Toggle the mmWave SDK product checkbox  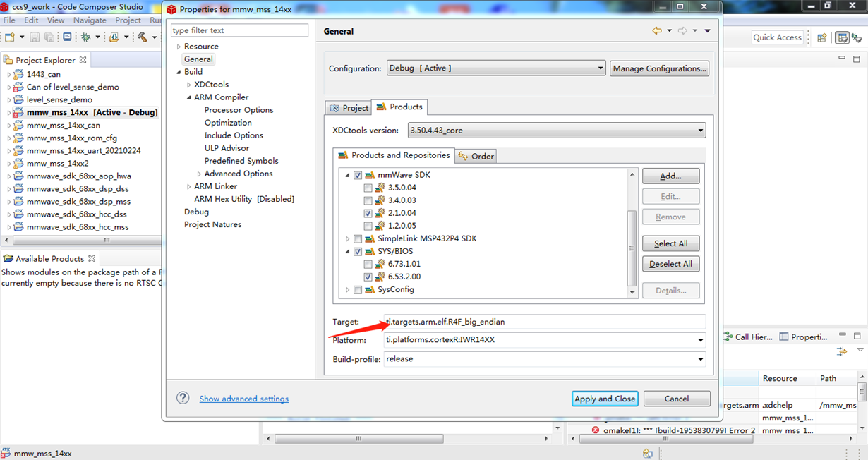(358, 175)
